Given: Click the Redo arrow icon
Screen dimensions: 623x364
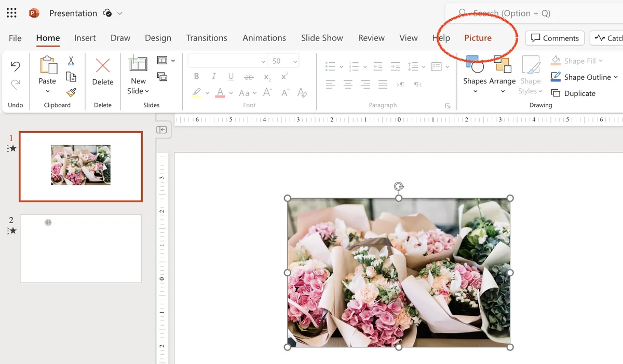Looking at the screenshot, I should tap(16, 83).
